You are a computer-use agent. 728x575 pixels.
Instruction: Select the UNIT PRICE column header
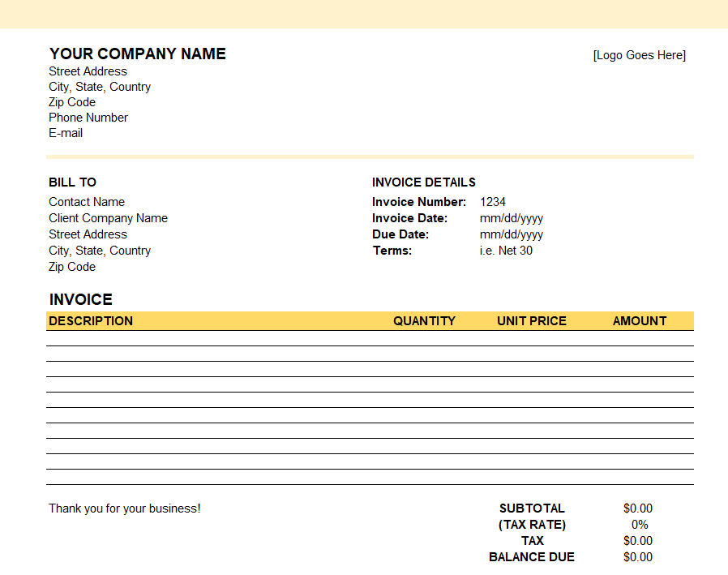coord(531,320)
